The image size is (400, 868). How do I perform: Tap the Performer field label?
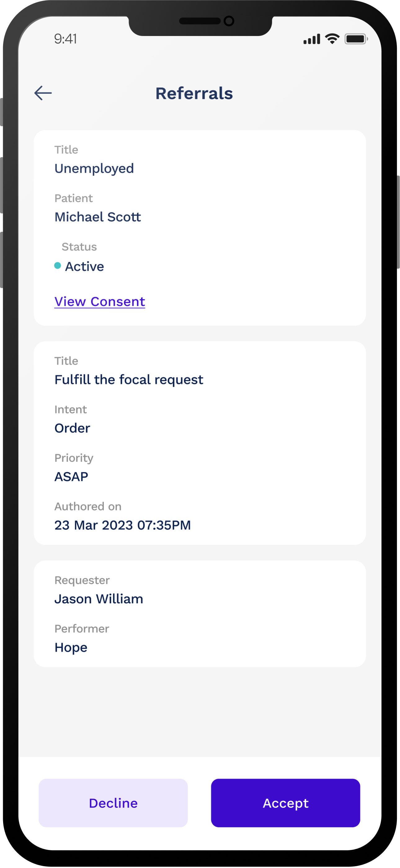point(82,628)
